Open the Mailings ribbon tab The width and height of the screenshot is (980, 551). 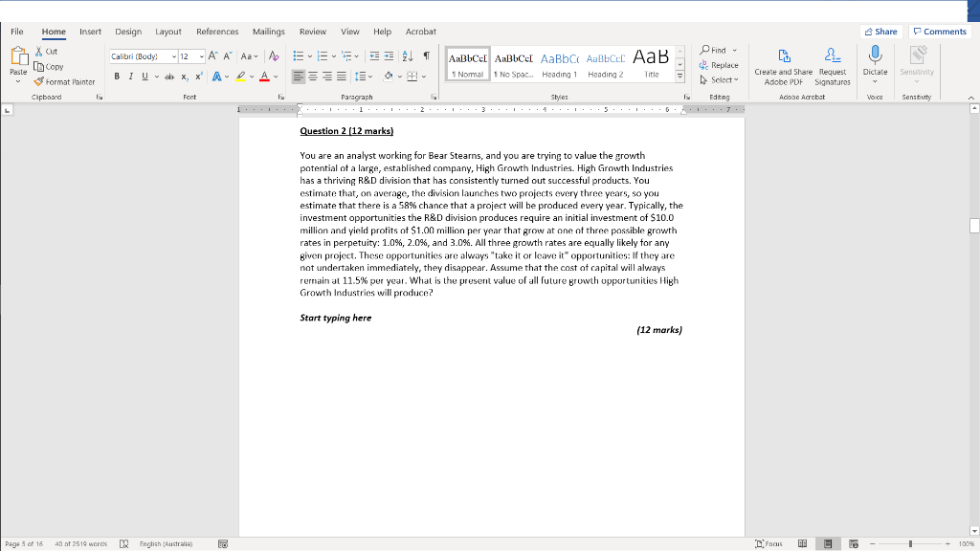tap(268, 32)
